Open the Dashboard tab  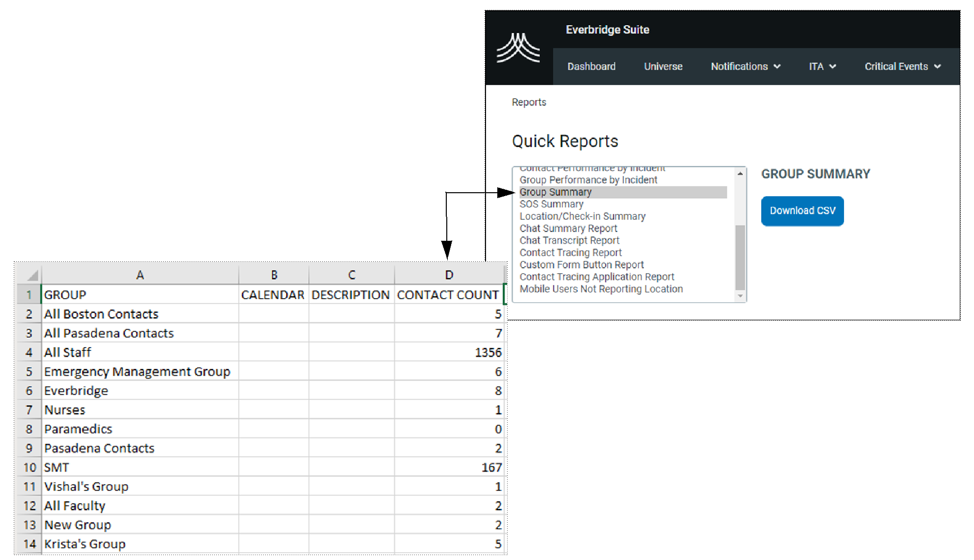pos(591,66)
